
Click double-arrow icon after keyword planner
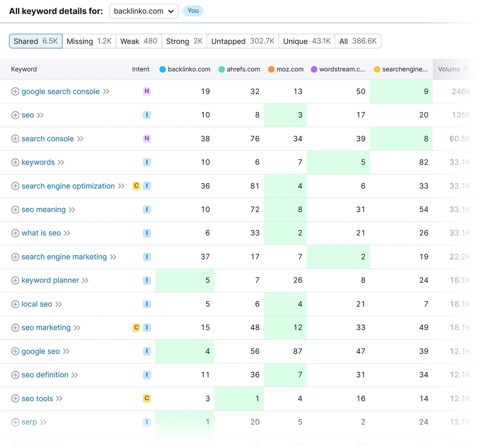click(x=85, y=280)
